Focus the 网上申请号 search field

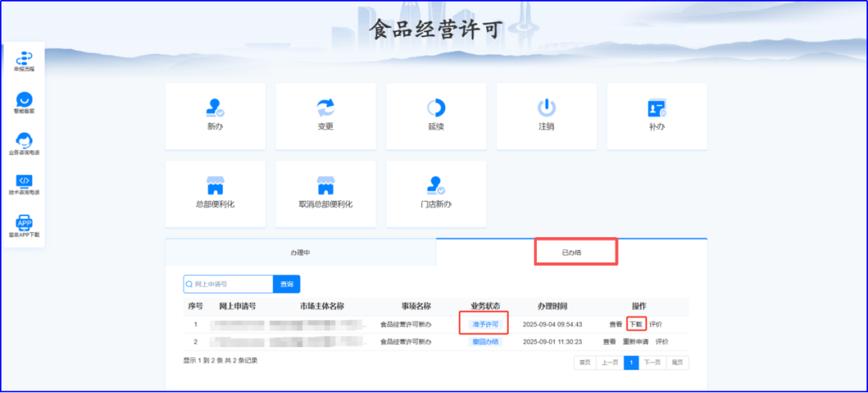(x=228, y=284)
